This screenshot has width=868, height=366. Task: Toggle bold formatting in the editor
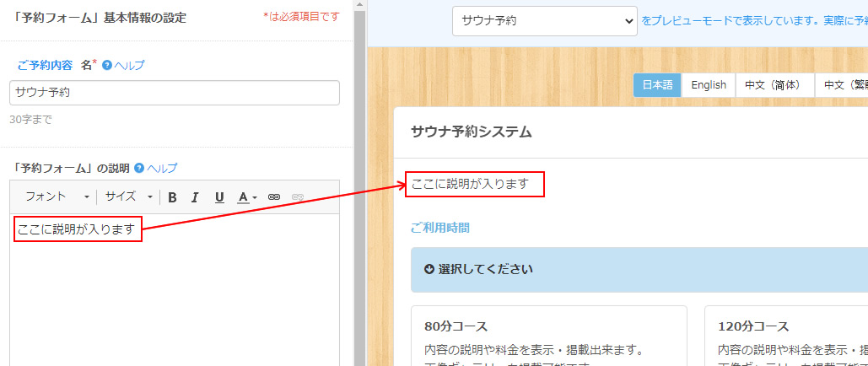click(x=172, y=197)
